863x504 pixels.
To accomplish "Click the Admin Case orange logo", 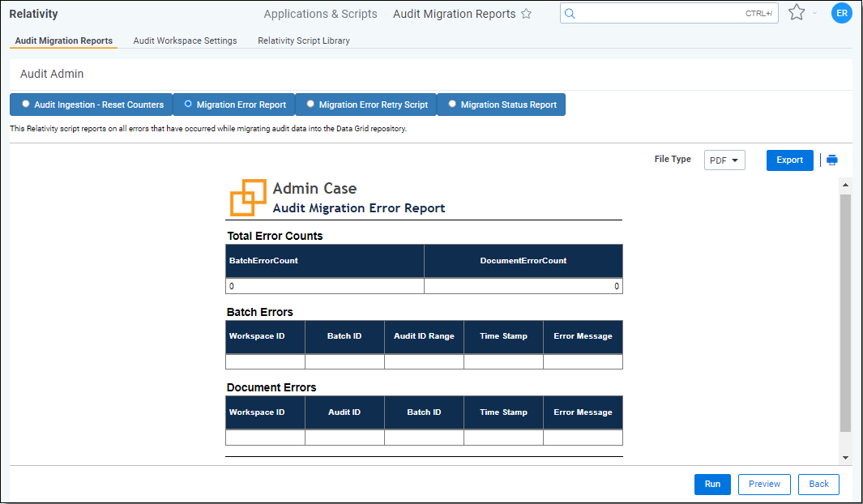I will [247, 198].
